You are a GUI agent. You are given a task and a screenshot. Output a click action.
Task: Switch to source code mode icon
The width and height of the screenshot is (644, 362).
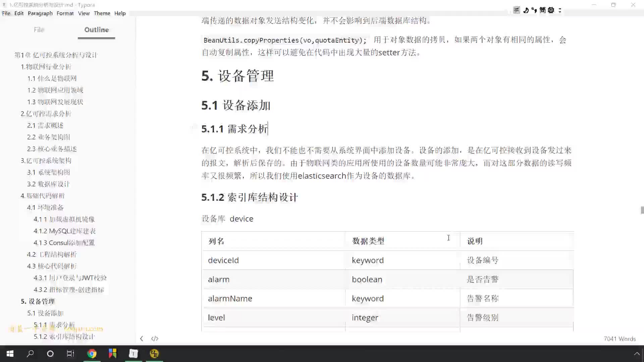tap(155, 339)
